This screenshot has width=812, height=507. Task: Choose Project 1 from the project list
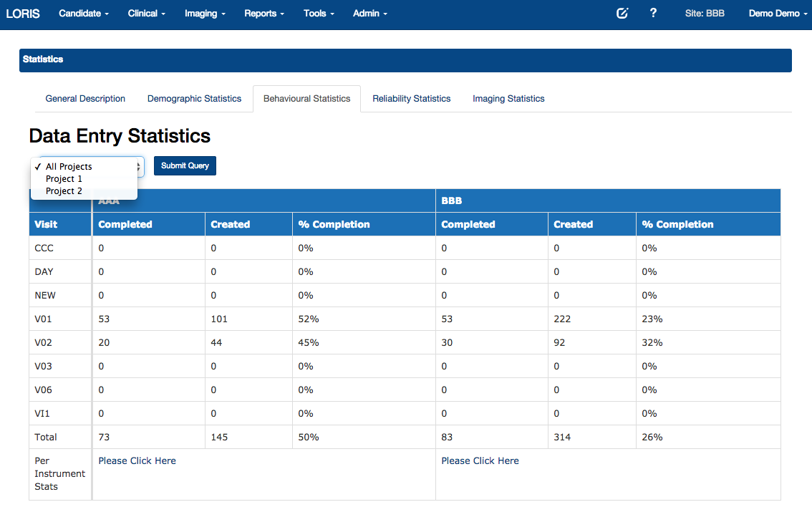64,179
